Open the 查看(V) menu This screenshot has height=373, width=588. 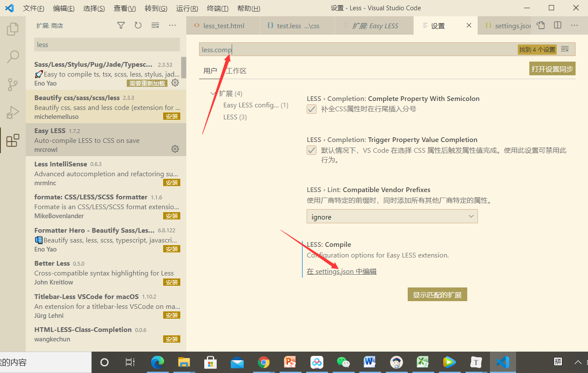point(125,8)
